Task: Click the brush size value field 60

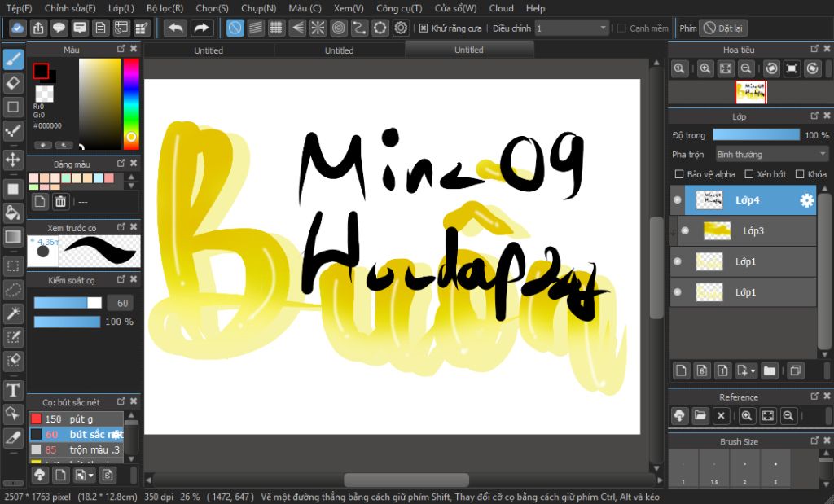Action: tap(121, 303)
